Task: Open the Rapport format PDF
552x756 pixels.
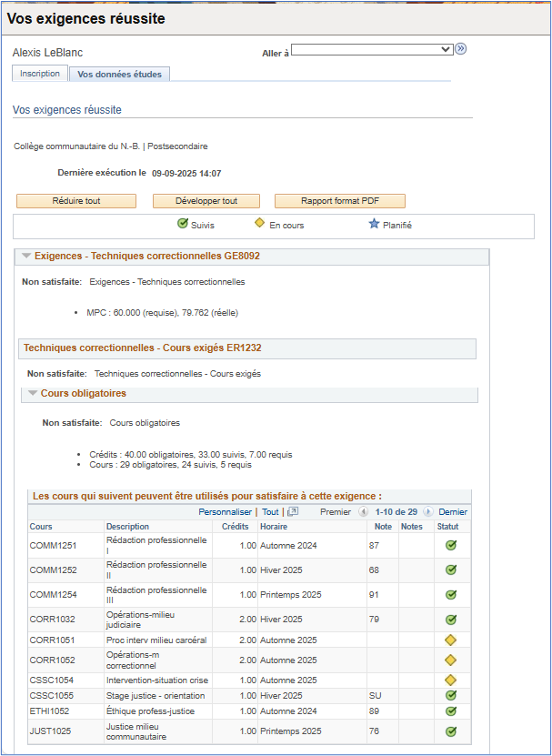Action: (x=339, y=201)
